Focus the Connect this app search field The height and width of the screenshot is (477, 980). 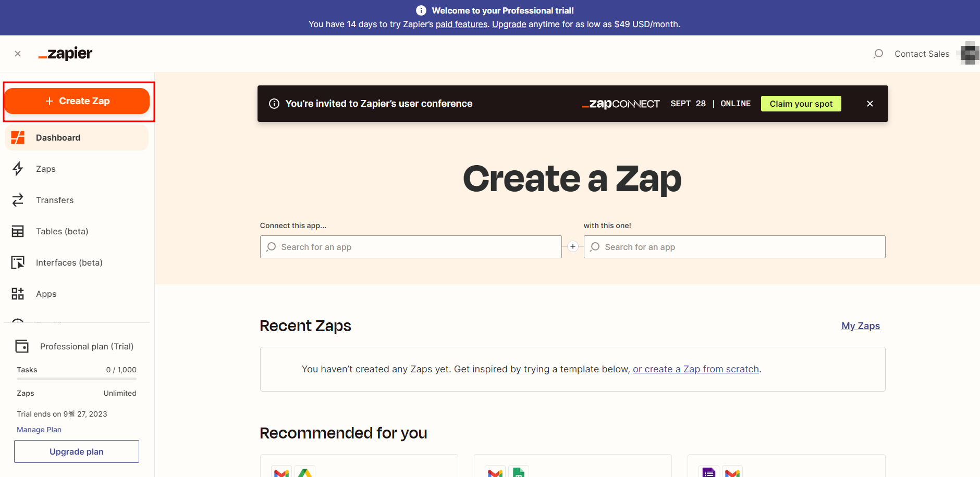tap(411, 247)
